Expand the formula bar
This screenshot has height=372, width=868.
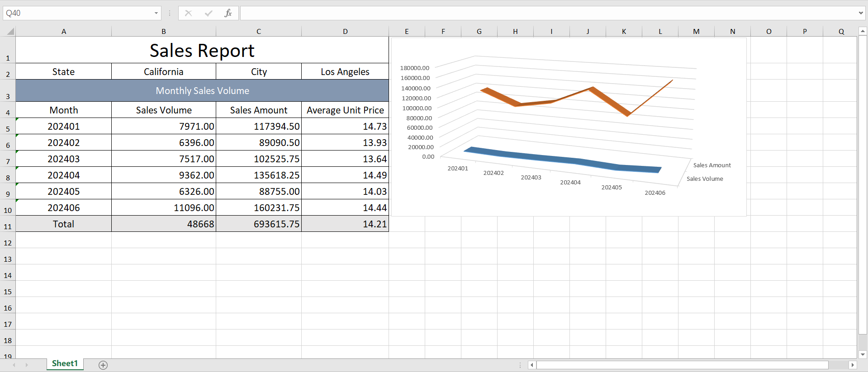click(860, 13)
